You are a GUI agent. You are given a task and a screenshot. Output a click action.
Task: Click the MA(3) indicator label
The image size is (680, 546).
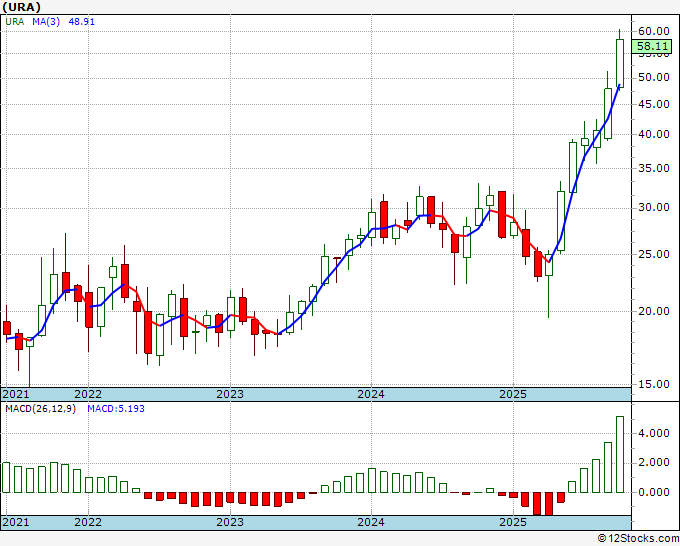[x=46, y=22]
